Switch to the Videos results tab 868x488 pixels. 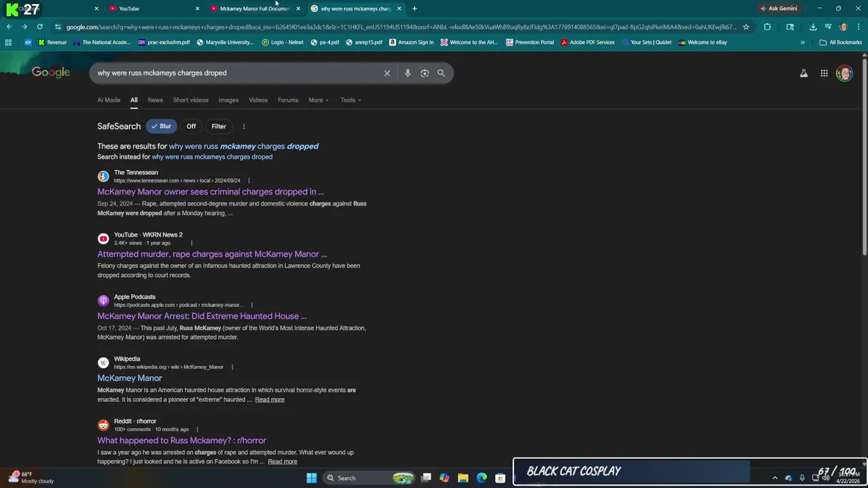click(x=258, y=100)
